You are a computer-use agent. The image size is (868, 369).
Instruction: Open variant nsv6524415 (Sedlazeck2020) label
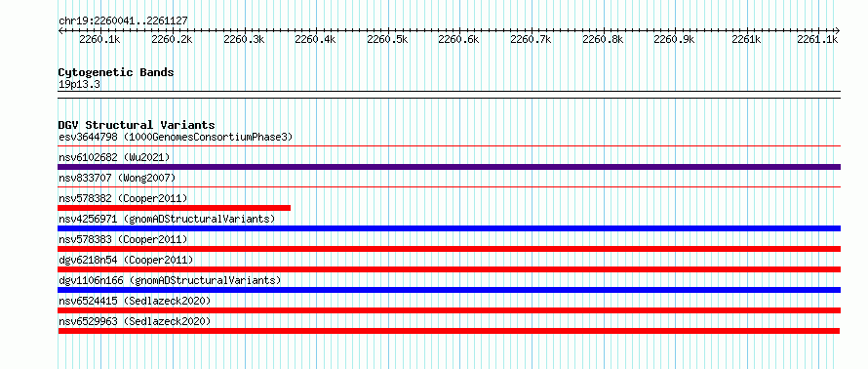135,301
